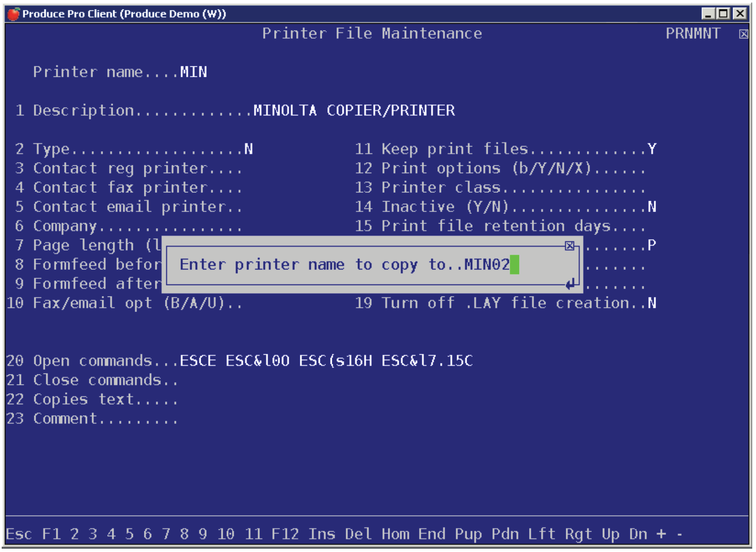Screen dimensions: 756x552
Task: Select field 5 Contact email printer
Action: (x=129, y=207)
